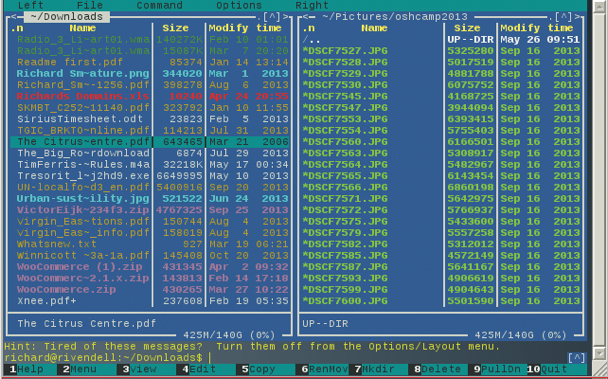Click the right panel > arrow in title

tap(577, 17)
